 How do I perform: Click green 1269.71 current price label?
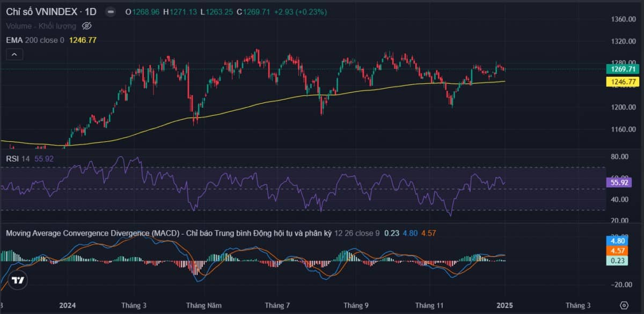(623, 69)
